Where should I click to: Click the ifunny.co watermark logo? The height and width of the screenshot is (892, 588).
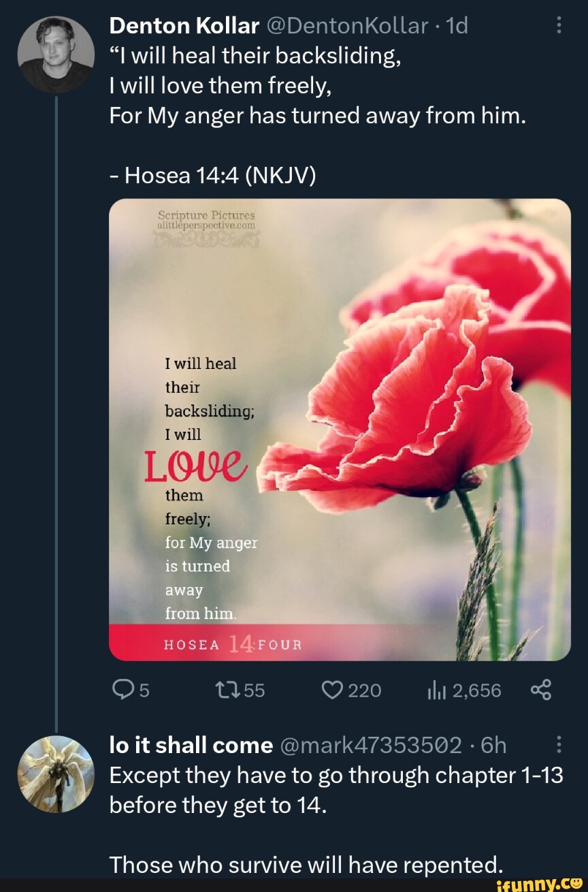[538, 882]
